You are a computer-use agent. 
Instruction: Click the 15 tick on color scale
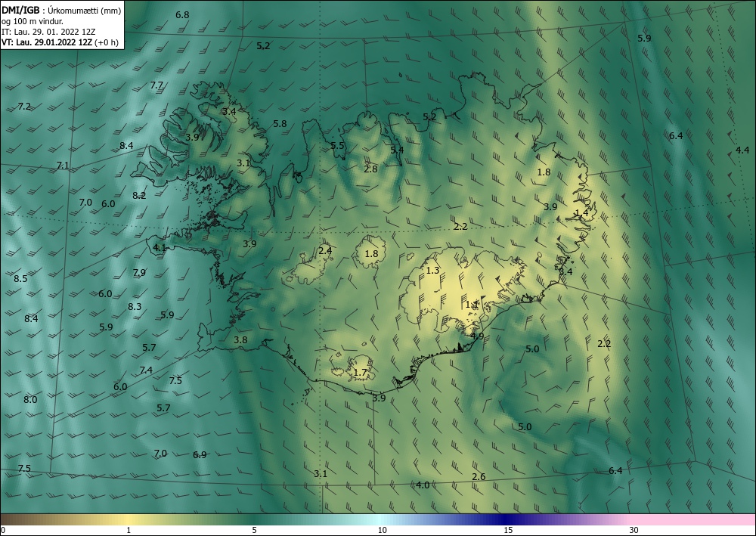tap(508, 531)
